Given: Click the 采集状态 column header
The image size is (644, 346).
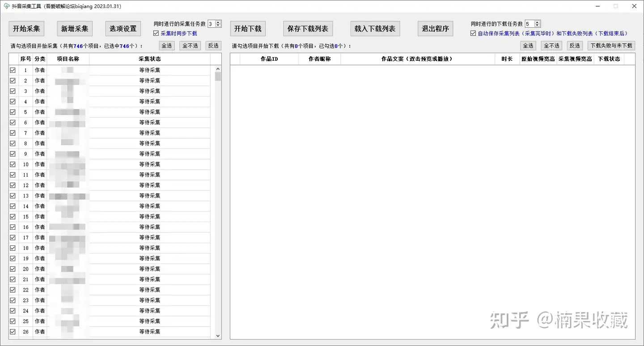Looking at the screenshot, I should (150, 59).
